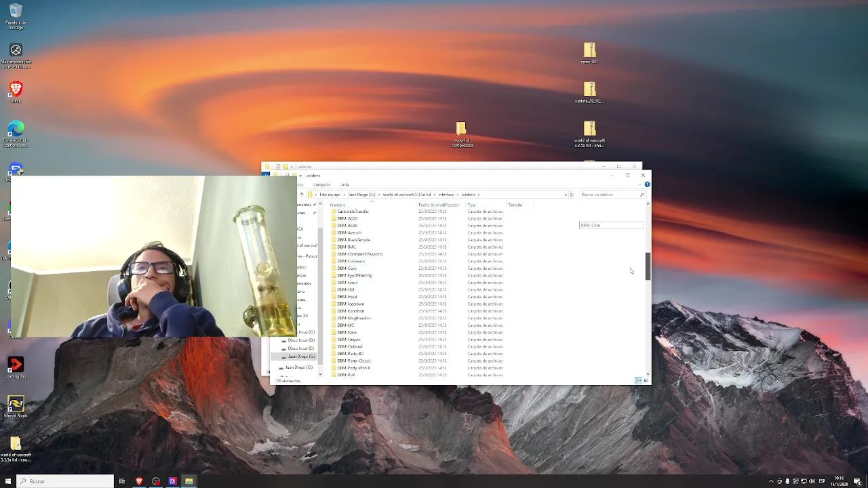This screenshot has height=488, width=868.
Task: Select the DBM-Karazhan folder
Action: [351, 311]
